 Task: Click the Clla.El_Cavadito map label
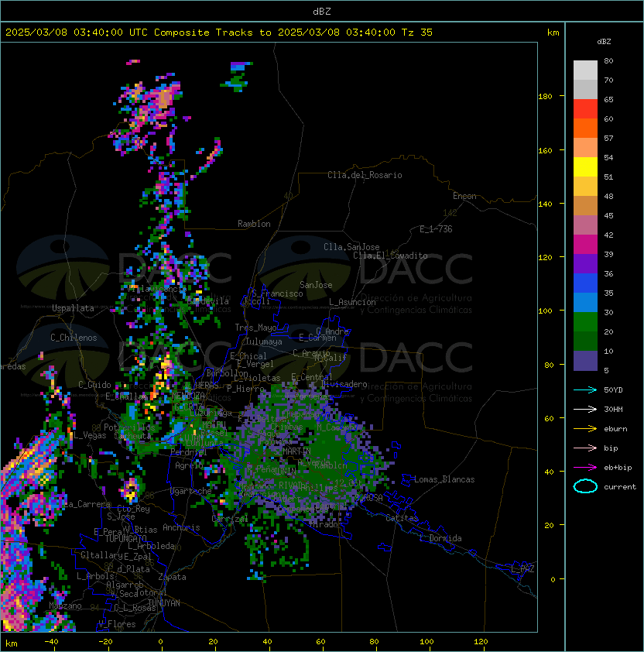click(x=390, y=256)
